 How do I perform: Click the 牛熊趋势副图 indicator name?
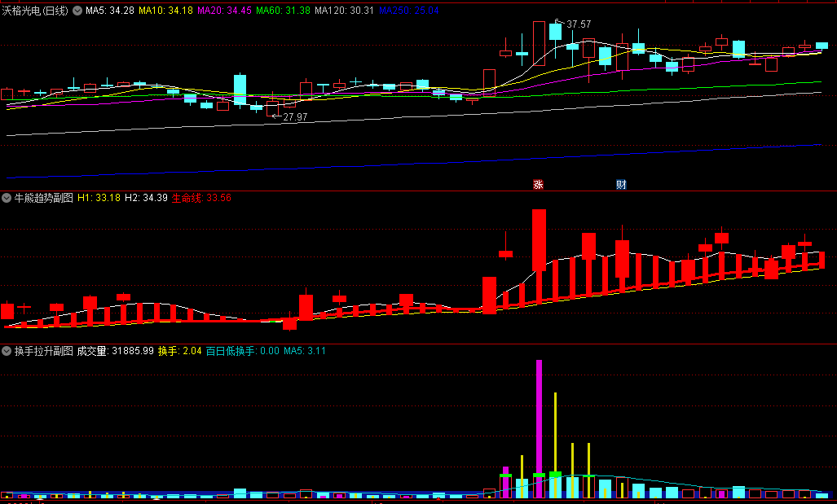pos(44,198)
